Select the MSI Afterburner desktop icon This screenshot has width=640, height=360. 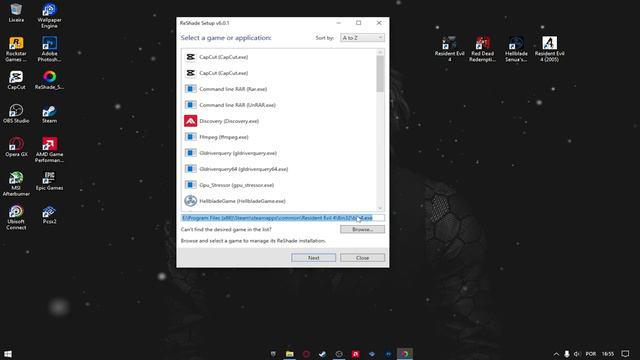pos(16,184)
